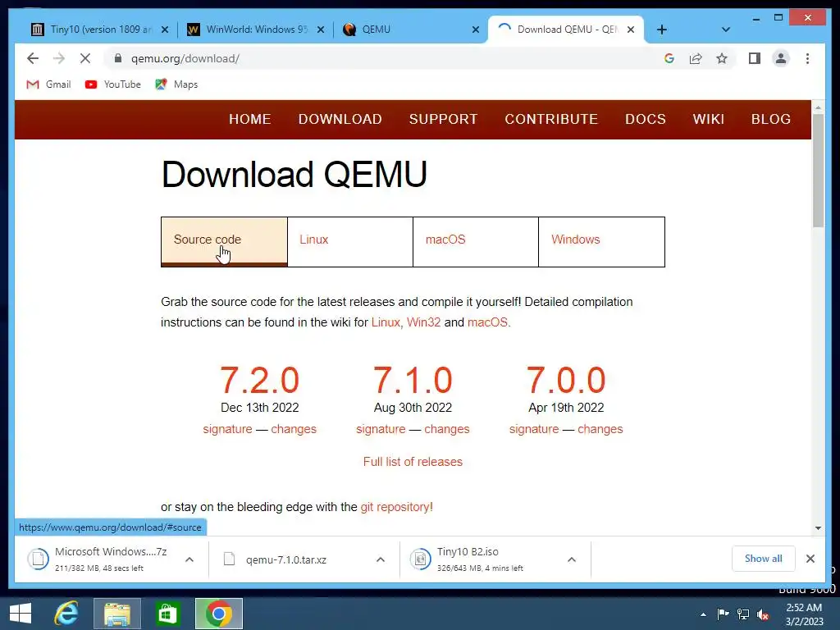Close the downloads bar
This screenshot has width=840, height=630.
click(810, 559)
